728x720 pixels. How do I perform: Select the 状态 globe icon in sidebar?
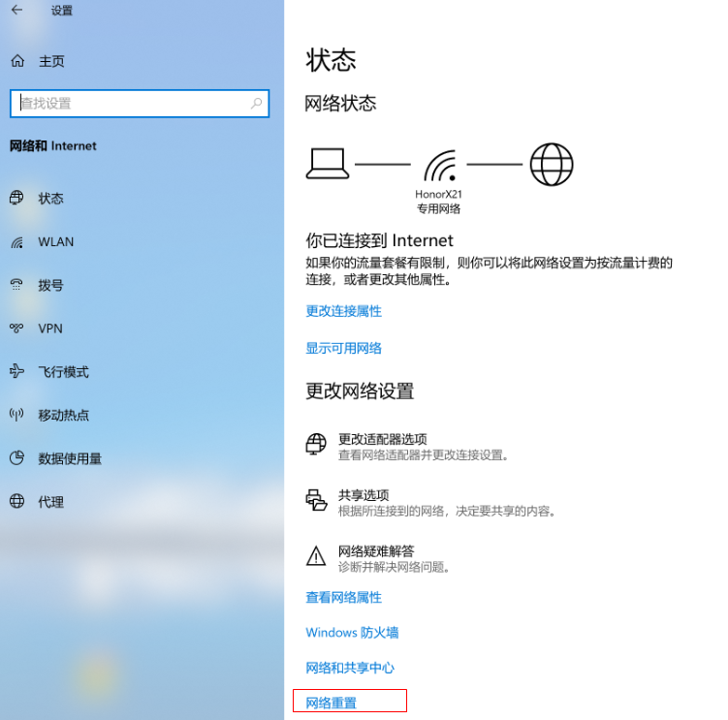[16, 198]
